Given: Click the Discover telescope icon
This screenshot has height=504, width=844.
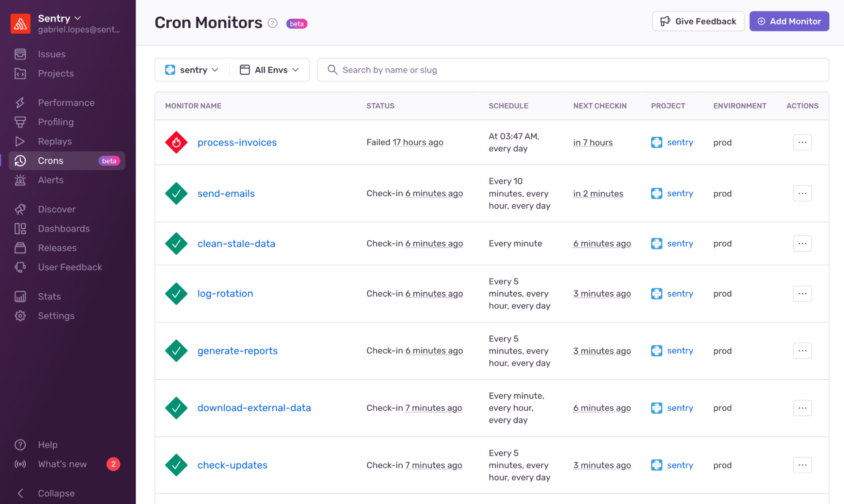Looking at the screenshot, I should 20,209.
